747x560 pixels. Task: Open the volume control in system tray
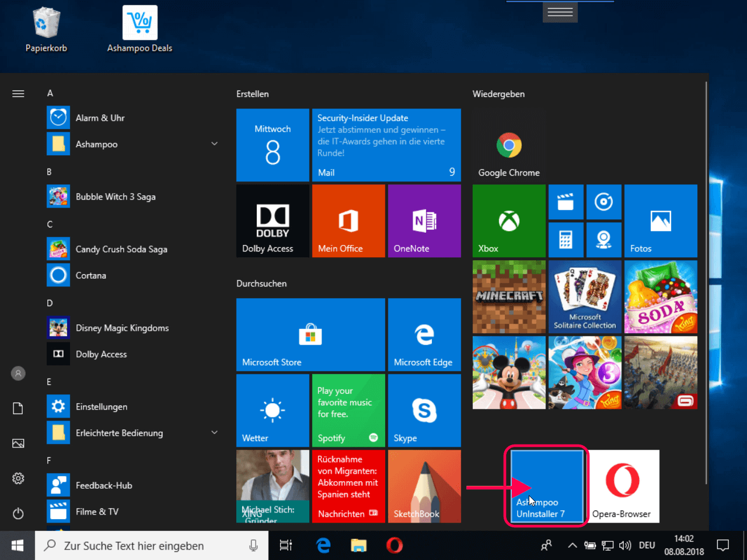point(625,545)
